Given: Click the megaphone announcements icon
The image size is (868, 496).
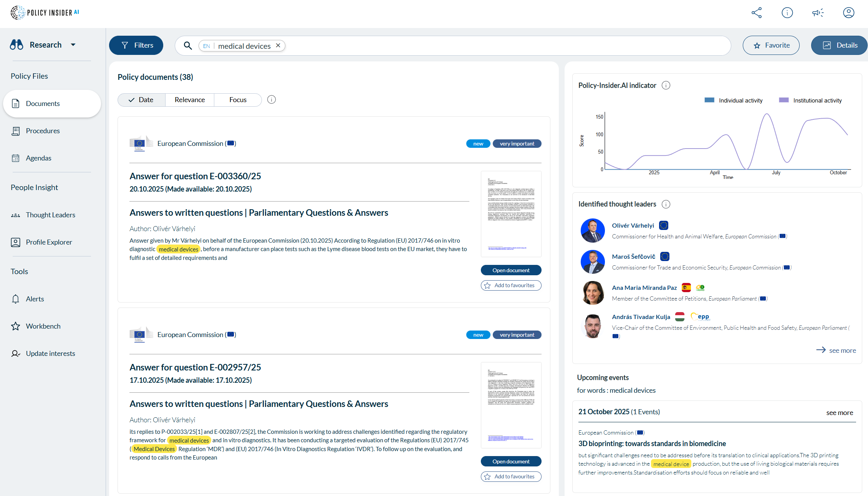Looking at the screenshot, I should pyautogui.click(x=818, y=13).
